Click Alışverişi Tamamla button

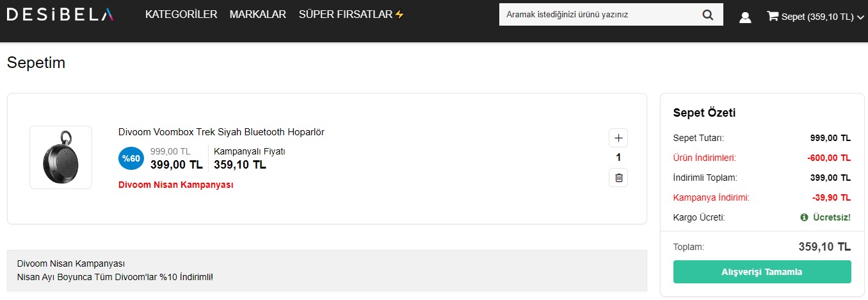click(x=762, y=272)
